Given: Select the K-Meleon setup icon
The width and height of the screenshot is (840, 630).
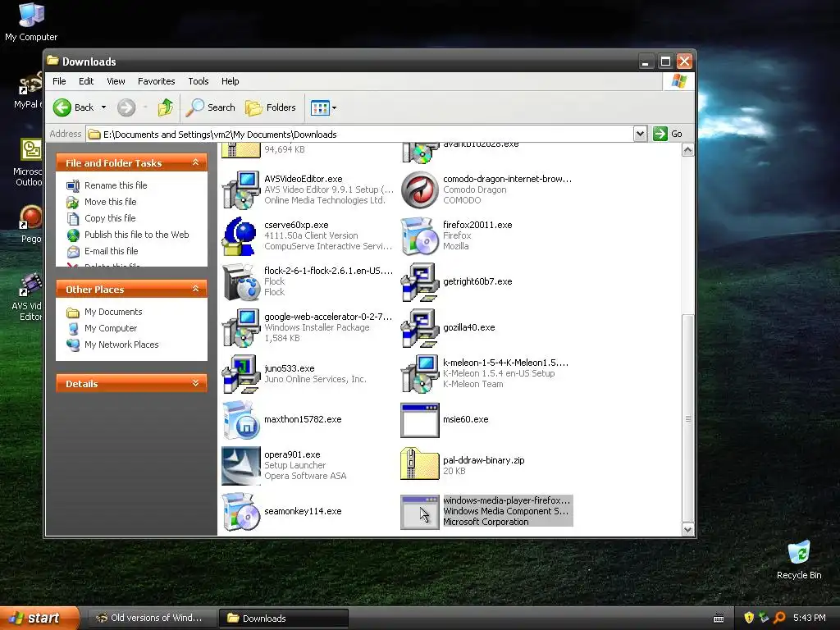Looking at the screenshot, I should pos(420,374).
